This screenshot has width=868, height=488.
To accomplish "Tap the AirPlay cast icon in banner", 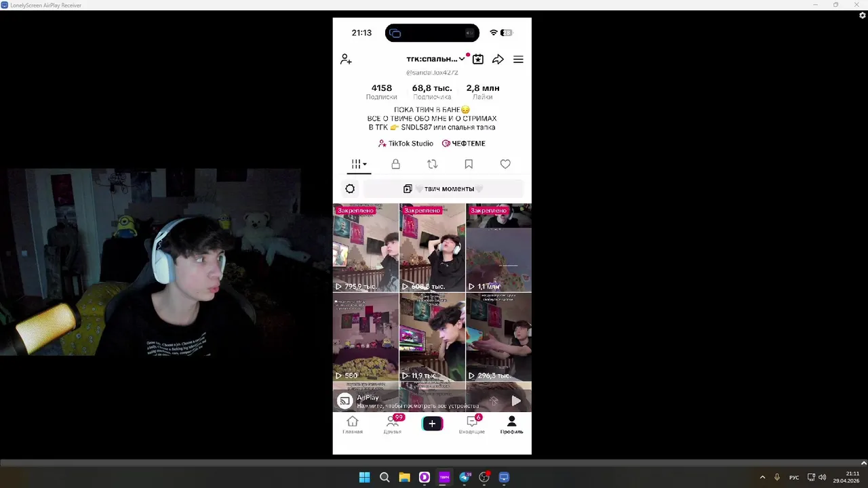I will [344, 401].
